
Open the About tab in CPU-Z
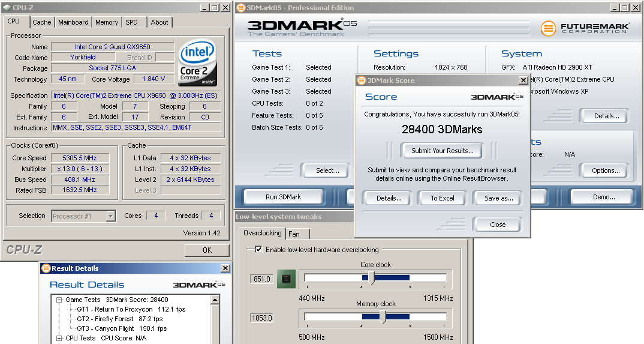coord(160,22)
